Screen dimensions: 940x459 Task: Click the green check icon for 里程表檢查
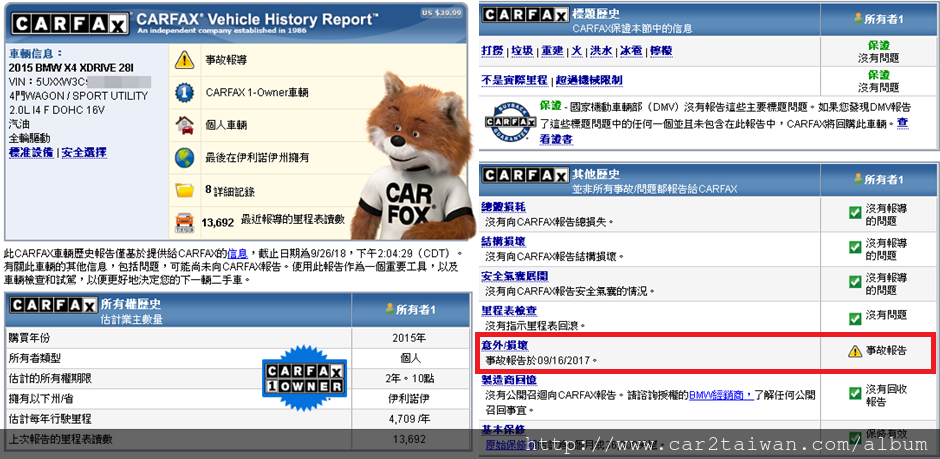click(855, 318)
